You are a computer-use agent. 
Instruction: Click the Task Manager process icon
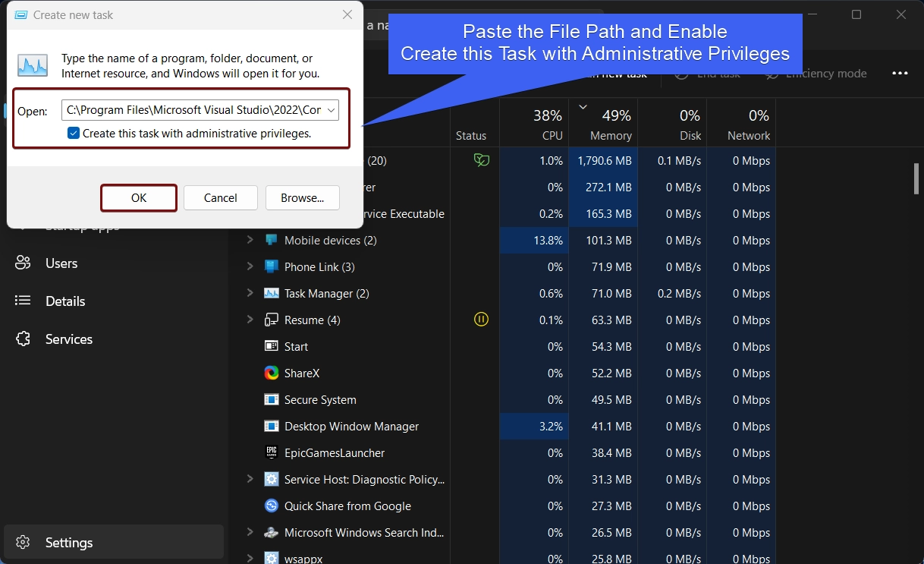click(x=271, y=293)
